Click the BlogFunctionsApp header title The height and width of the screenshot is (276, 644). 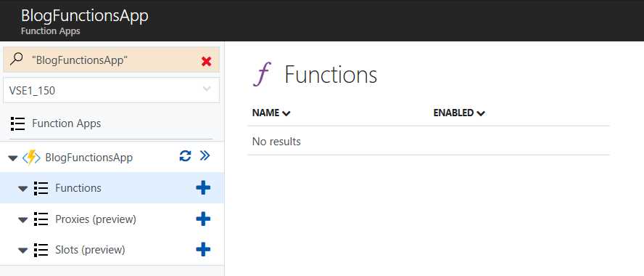[85, 16]
